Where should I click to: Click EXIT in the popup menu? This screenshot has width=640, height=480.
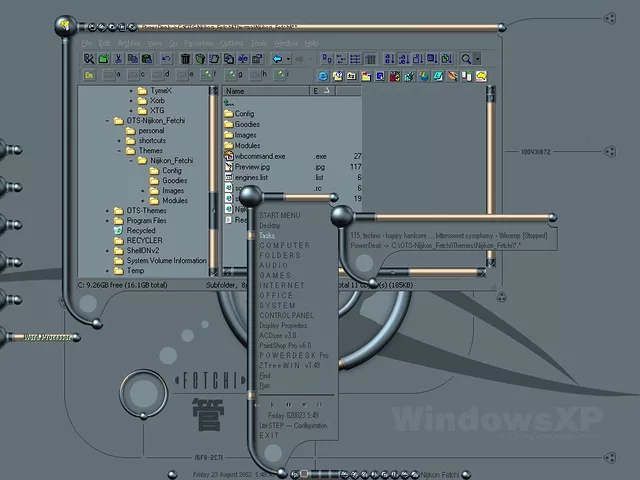click(269, 435)
